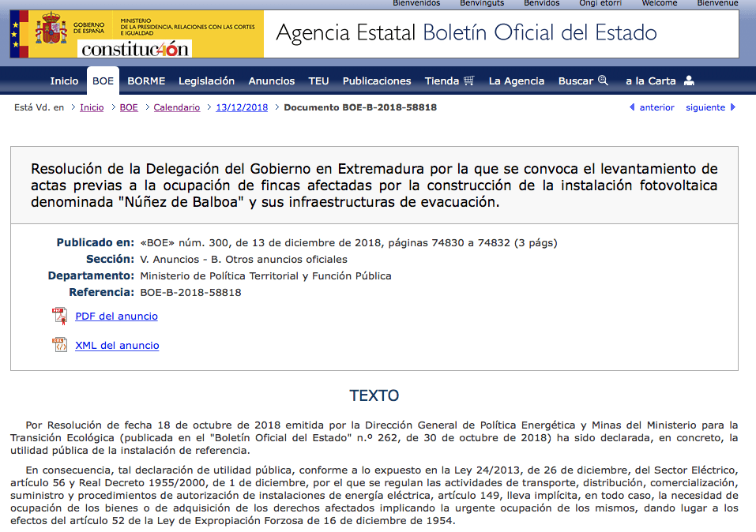Click the Buscar magnifying glass icon
This screenshot has height=532, width=756.
click(604, 81)
